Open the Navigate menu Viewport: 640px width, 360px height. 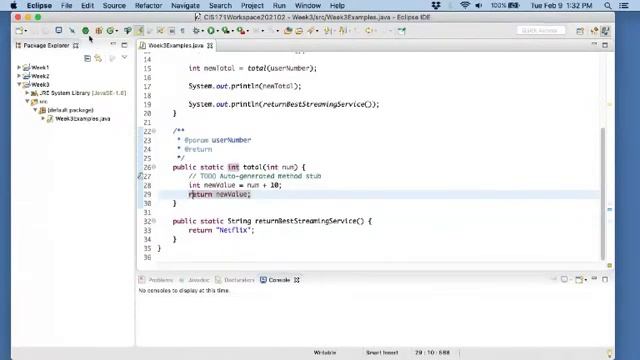point(185,6)
